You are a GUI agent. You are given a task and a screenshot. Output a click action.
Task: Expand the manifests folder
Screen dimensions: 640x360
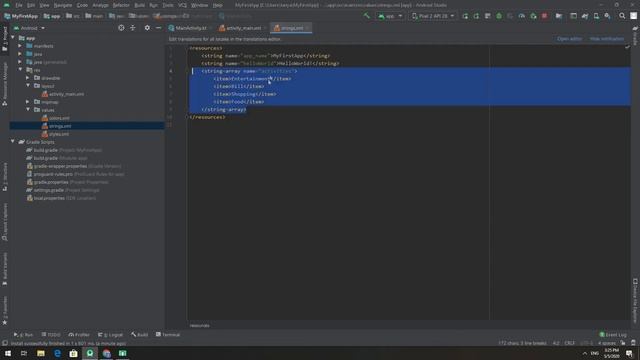[20, 46]
